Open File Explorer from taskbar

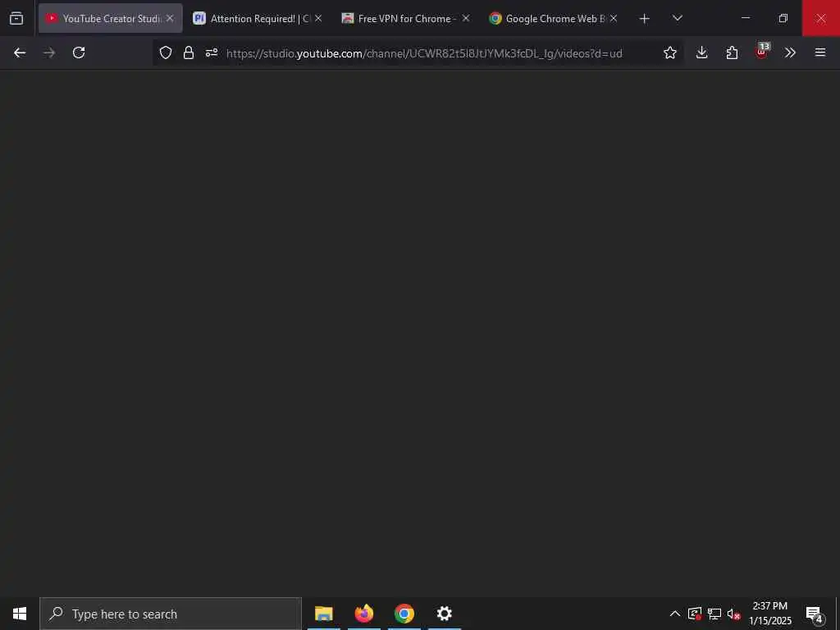click(323, 614)
